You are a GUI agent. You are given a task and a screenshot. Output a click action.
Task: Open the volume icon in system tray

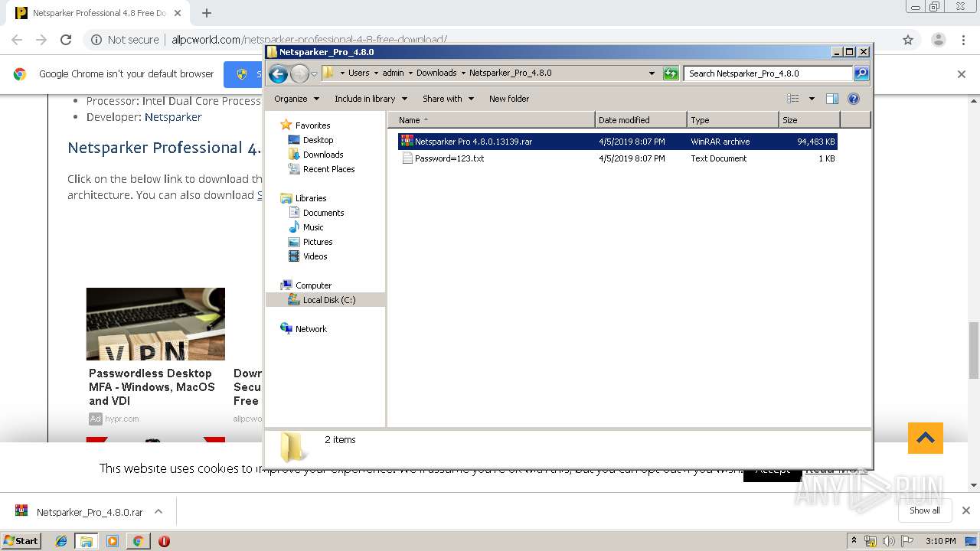(889, 541)
